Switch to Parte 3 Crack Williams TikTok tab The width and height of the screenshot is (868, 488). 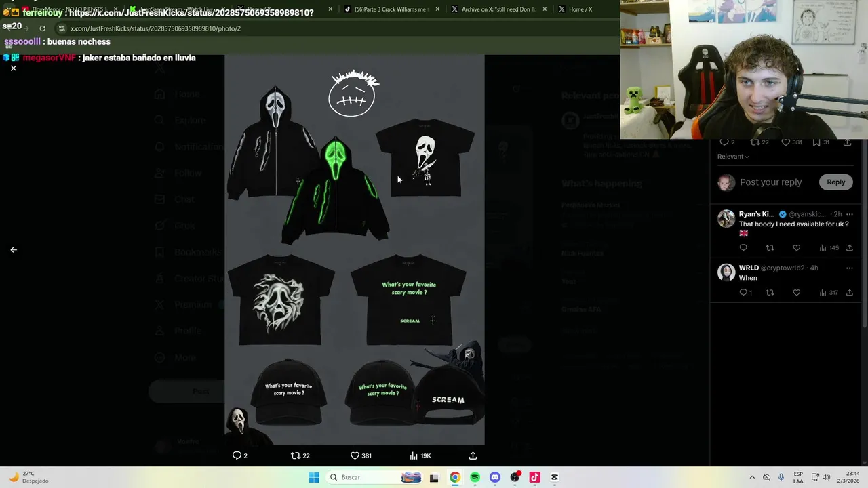point(391,9)
